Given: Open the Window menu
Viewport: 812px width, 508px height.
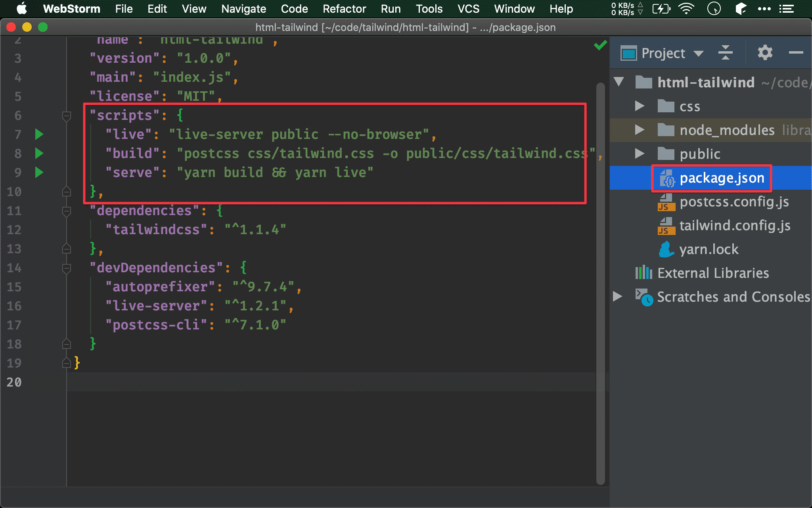Looking at the screenshot, I should pos(514,9).
